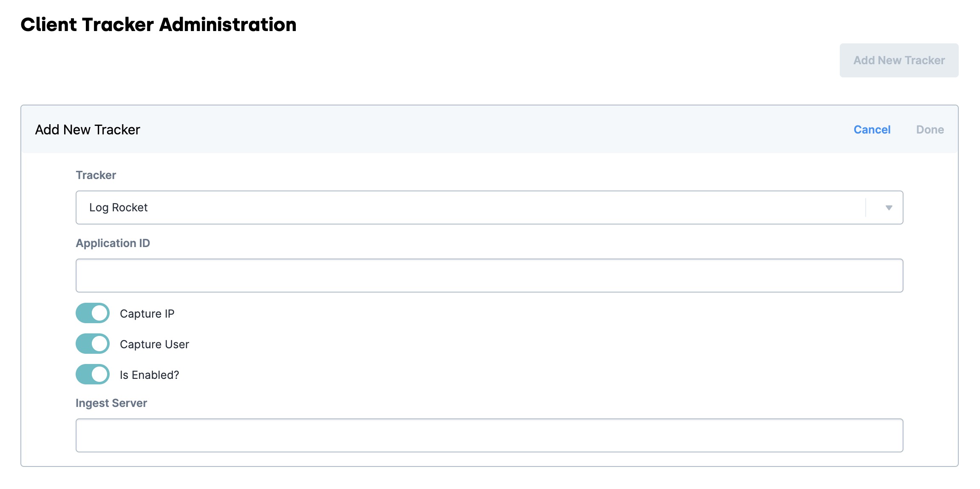
Task: Click the Client Tracker Administration page heading
Action: (x=159, y=25)
